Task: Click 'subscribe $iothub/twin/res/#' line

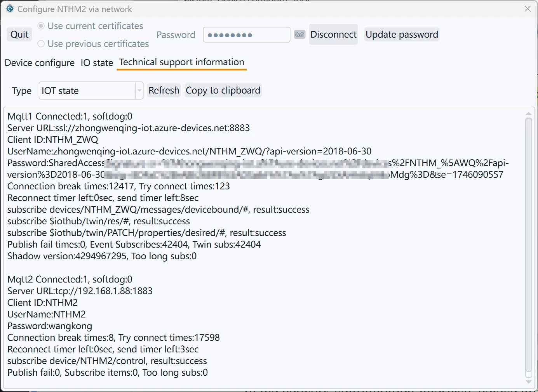Action: [99, 221]
